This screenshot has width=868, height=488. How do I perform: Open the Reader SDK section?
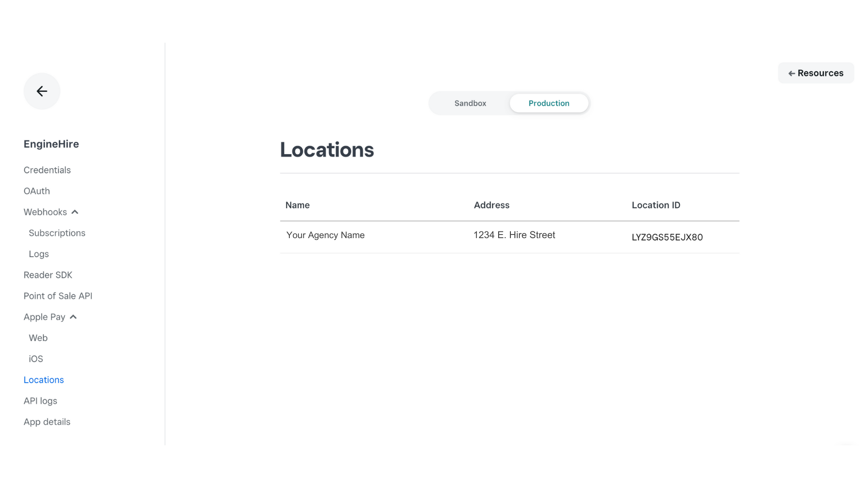click(48, 275)
